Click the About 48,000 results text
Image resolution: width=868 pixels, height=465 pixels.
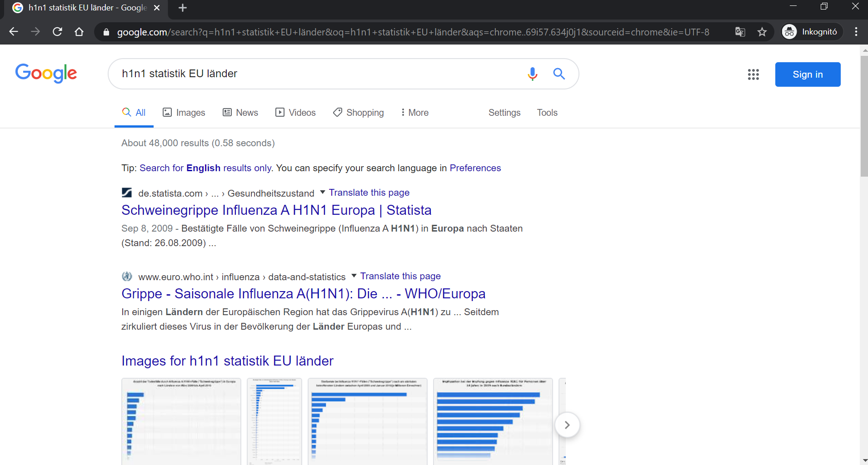198,143
